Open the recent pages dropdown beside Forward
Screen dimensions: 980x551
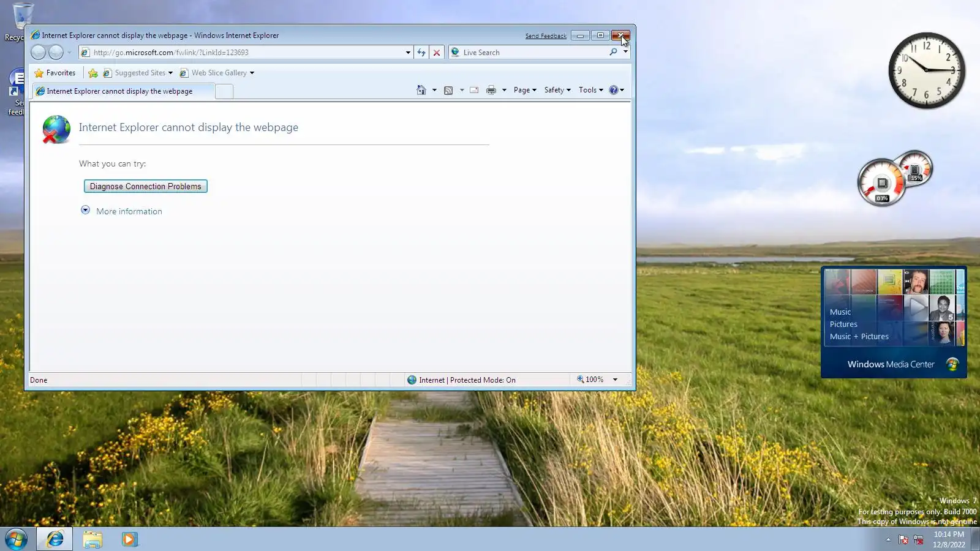(x=69, y=53)
